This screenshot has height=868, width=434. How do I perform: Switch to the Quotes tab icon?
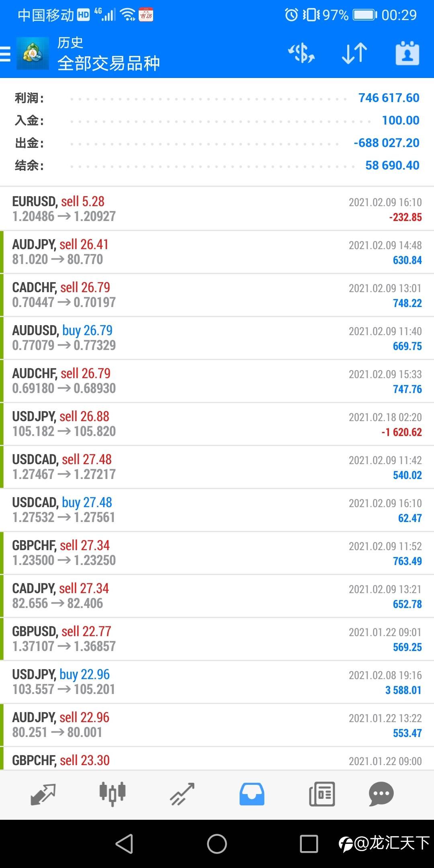[43, 794]
